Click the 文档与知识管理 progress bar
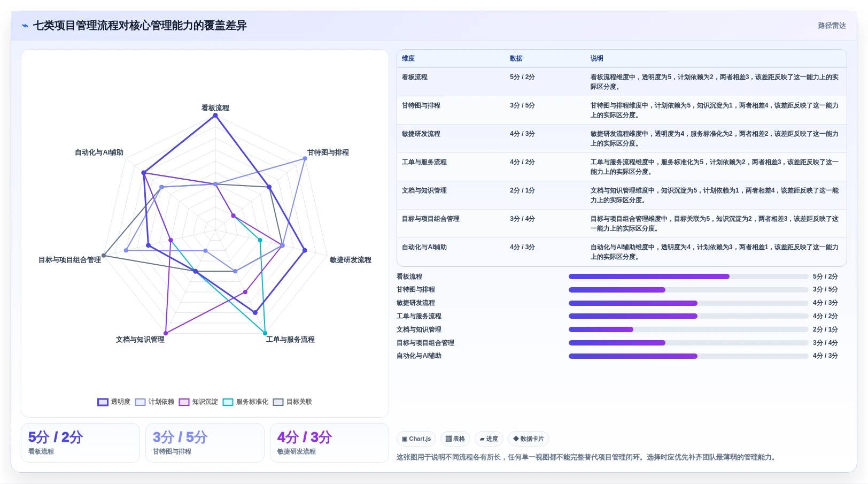 point(688,329)
